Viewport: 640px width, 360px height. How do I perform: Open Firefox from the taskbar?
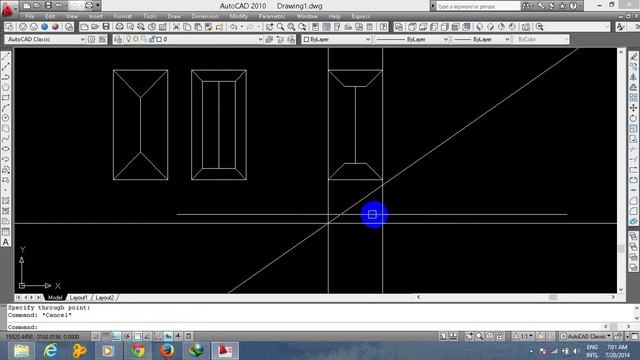[x=167, y=351]
